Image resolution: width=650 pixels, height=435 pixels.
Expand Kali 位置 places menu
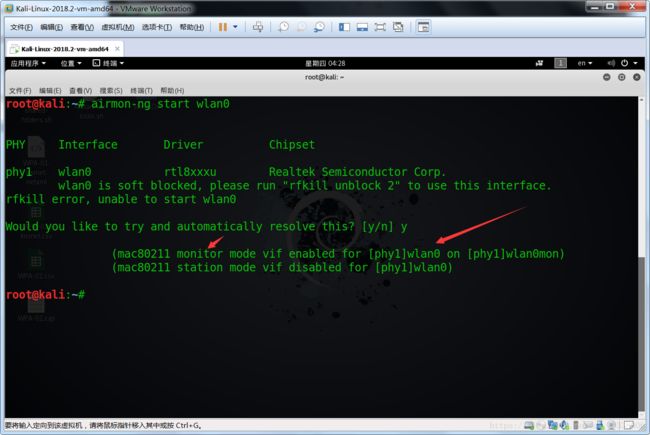point(71,63)
